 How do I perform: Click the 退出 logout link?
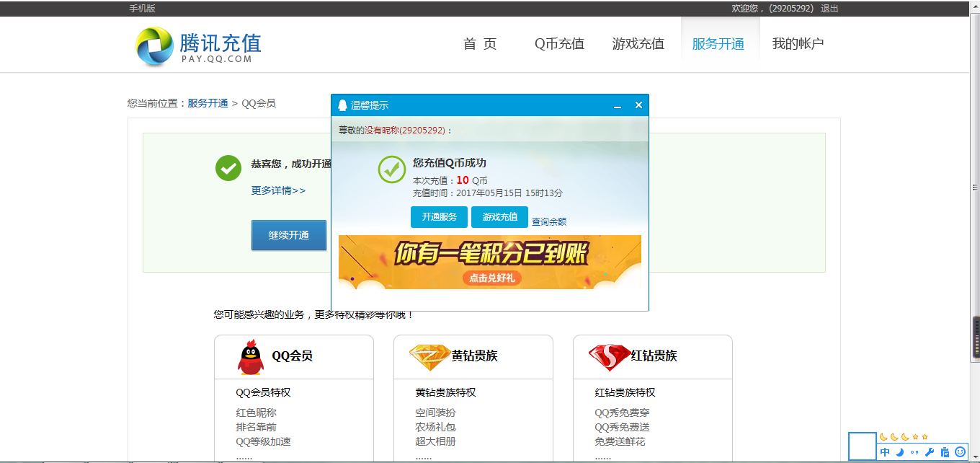pos(830,9)
